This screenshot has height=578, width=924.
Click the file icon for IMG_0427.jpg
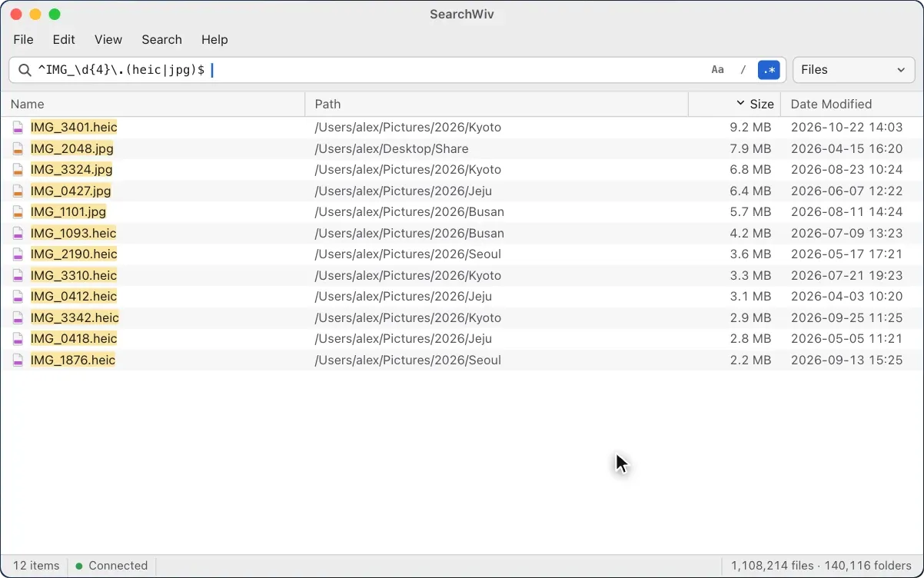click(x=18, y=191)
